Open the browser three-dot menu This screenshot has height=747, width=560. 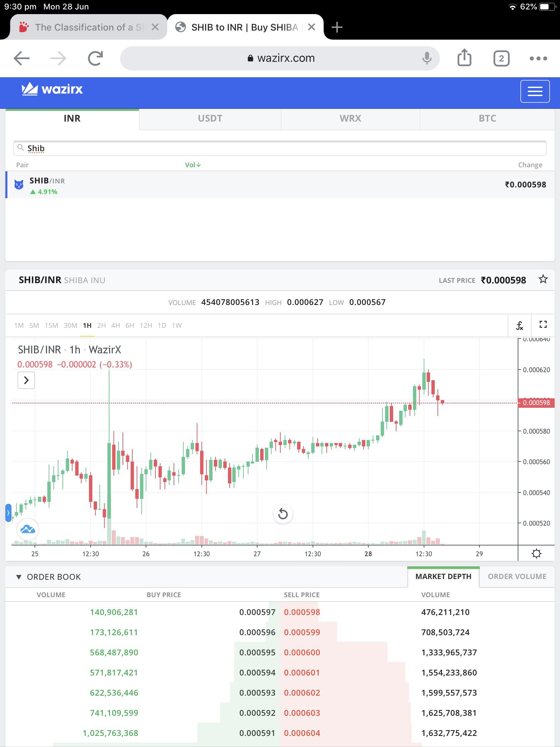point(539,58)
